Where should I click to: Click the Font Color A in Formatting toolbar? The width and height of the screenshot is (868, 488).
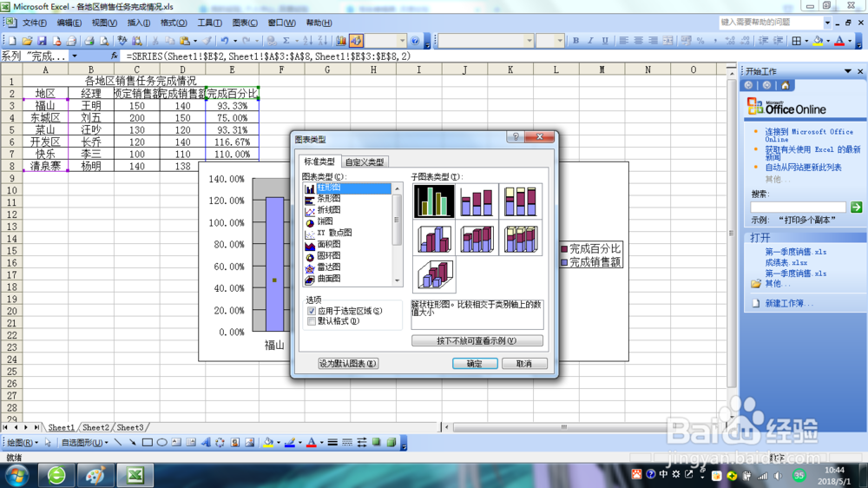(x=839, y=41)
